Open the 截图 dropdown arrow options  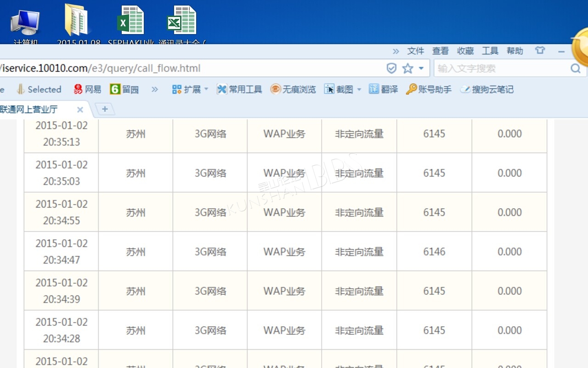pyautogui.click(x=359, y=89)
